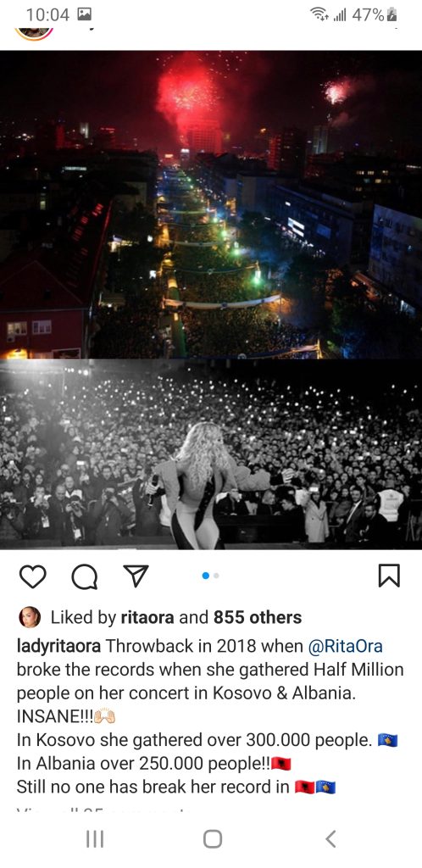This screenshot has width=422, height=868.
Task: Select the second carousel page dot
Action: [x=216, y=576]
